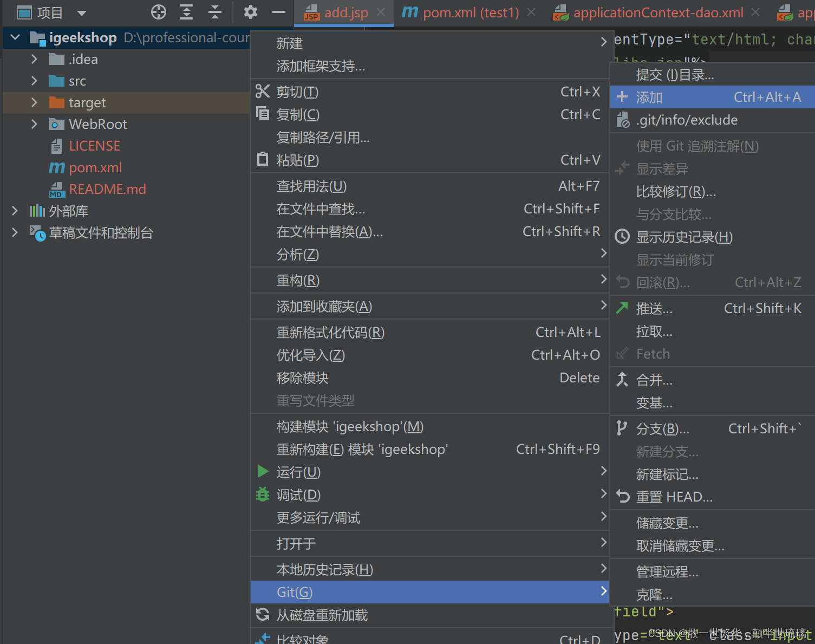Open the project panel settings gear
This screenshot has width=815, height=644.
click(x=251, y=12)
